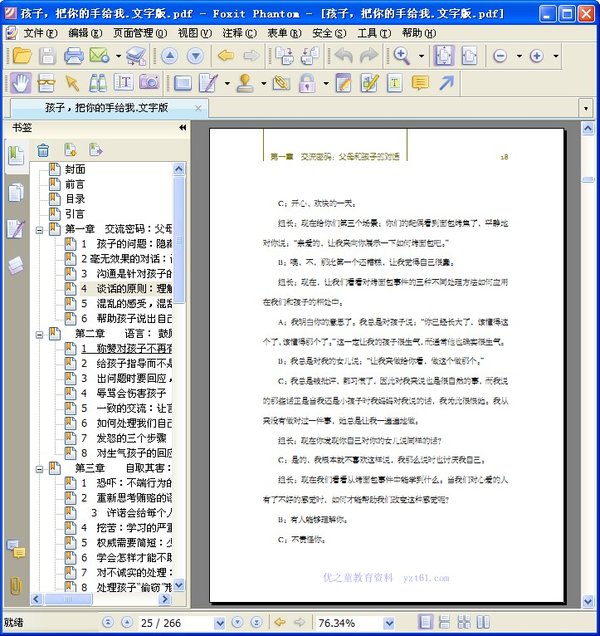Open the comments panel sidebar icon
This screenshot has height=636, width=600.
[16, 549]
